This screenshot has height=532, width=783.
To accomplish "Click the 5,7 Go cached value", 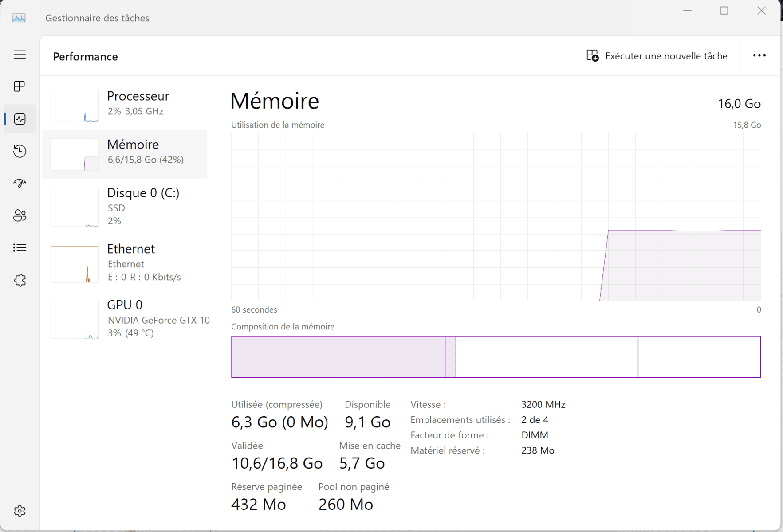I will (x=362, y=463).
